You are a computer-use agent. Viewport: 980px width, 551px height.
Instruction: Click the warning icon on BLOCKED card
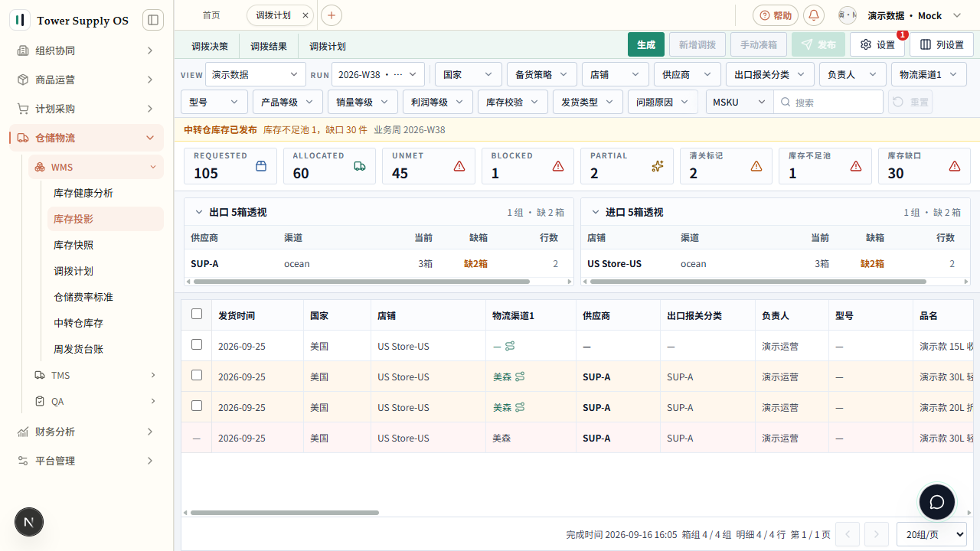point(558,166)
